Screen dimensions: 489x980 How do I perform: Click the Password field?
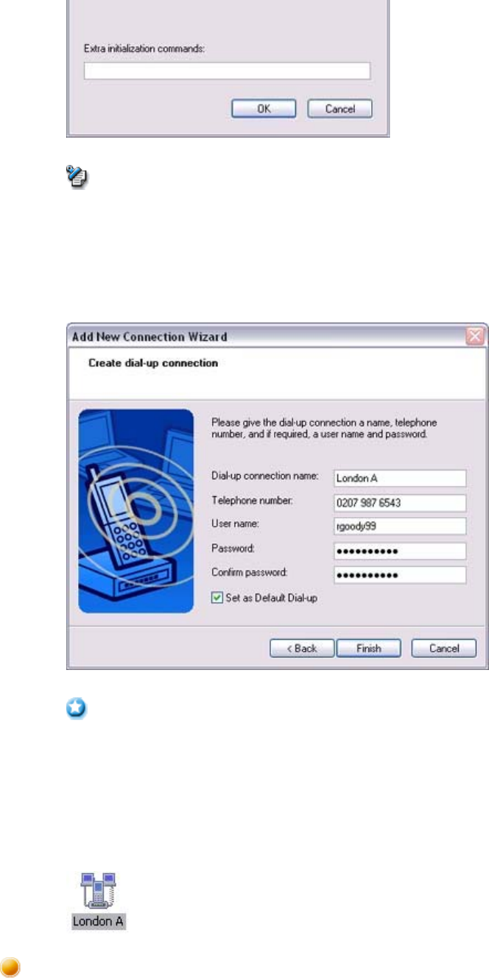pos(400,551)
